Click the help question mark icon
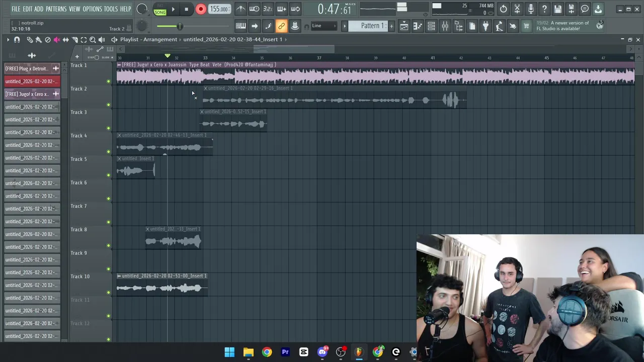This screenshot has width=644, height=362. [544, 9]
